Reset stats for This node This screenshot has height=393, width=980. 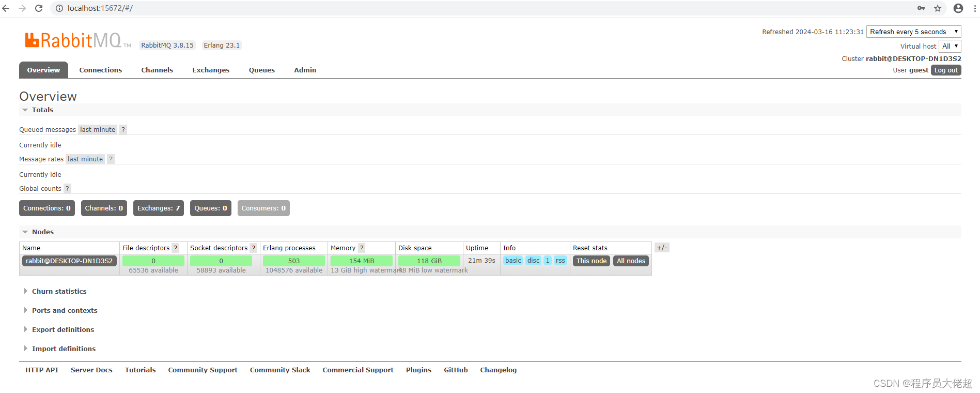tap(592, 261)
